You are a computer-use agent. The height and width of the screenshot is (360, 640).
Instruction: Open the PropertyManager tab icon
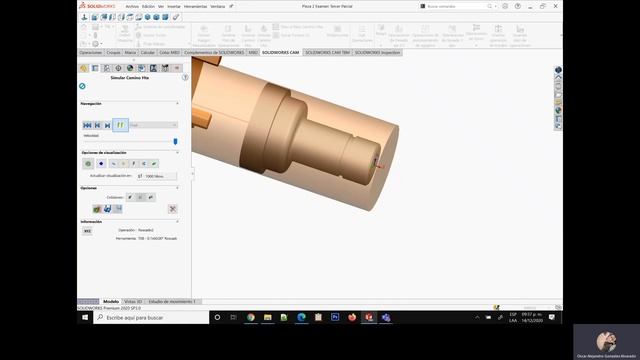click(95, 68)
